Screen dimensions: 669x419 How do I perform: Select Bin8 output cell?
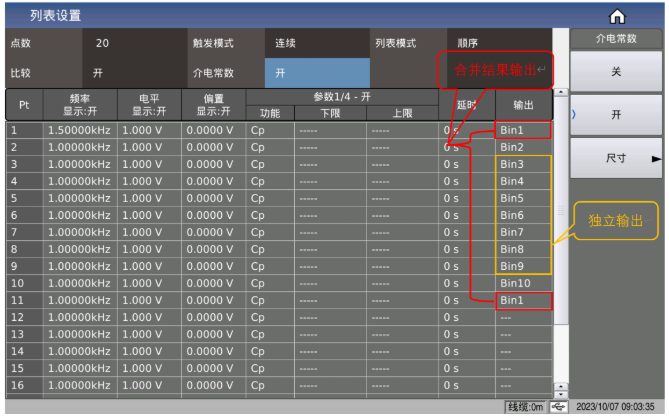click(x=524, y=249)
